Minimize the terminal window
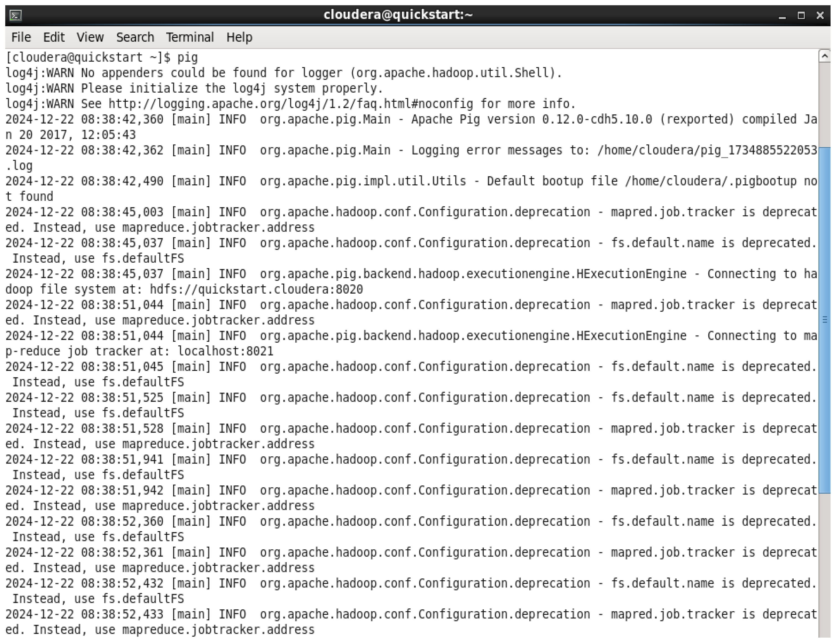This screenshot has width=839, height=644. point(783,15)
